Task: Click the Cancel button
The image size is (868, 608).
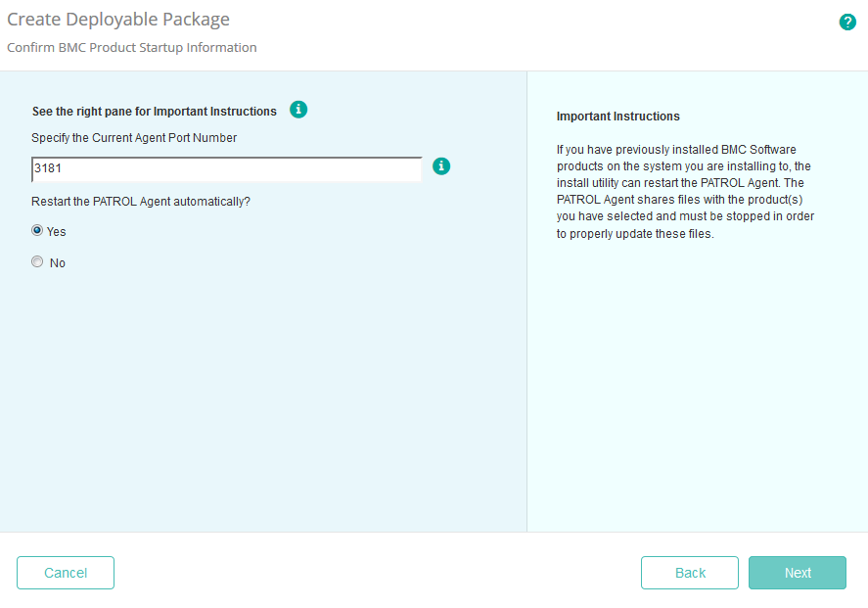Action: 65,573
